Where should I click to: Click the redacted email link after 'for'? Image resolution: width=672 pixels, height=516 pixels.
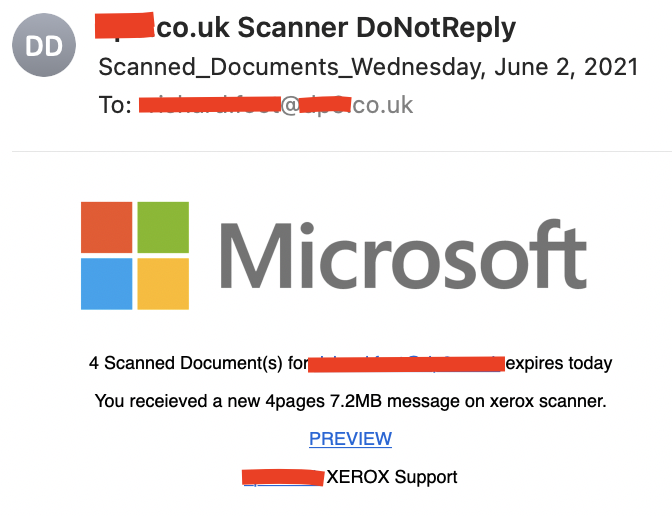(x=406, y=364)
